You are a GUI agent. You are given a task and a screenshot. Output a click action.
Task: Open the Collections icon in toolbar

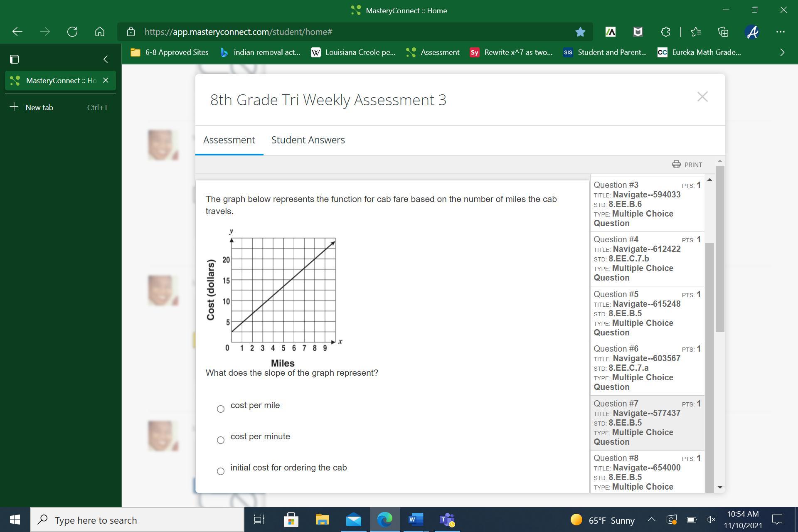coord(723,32)
